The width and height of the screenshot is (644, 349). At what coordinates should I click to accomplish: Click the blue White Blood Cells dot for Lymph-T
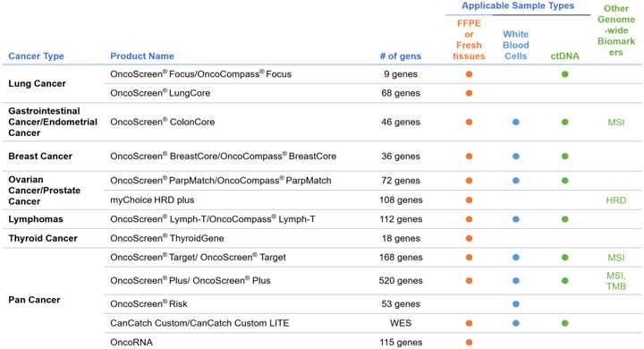(516, 219)
